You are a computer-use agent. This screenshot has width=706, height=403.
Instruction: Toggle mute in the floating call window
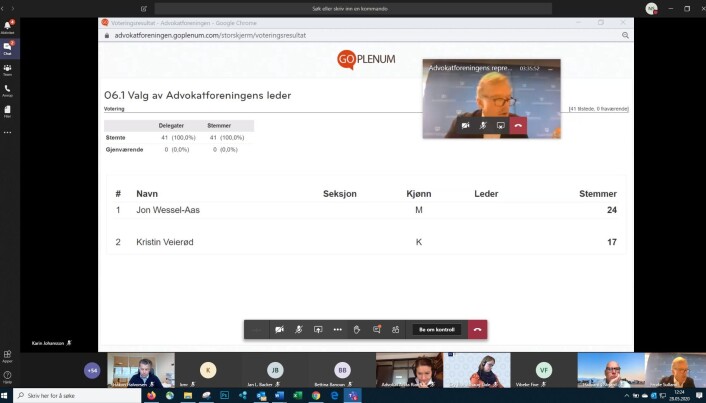483,126
